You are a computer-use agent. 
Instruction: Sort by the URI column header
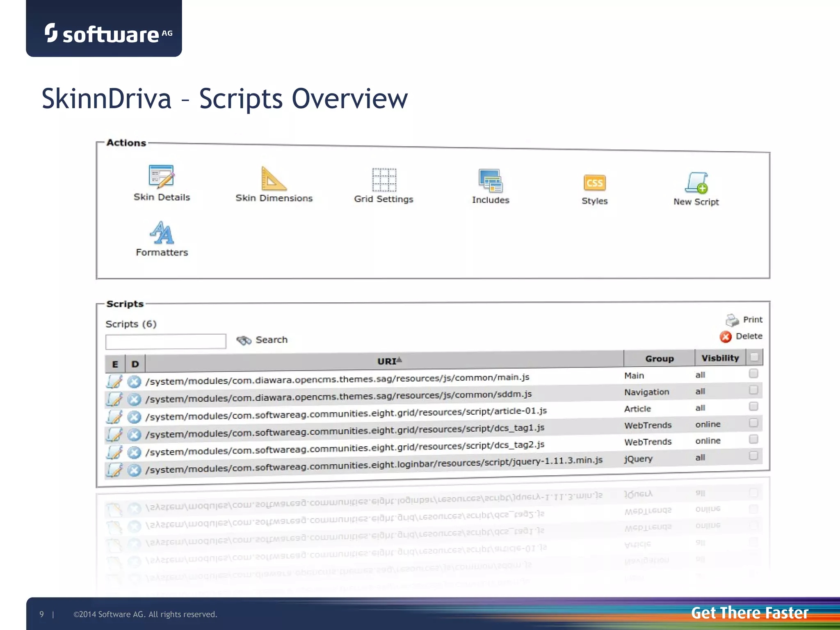click(x=387, y=361)
